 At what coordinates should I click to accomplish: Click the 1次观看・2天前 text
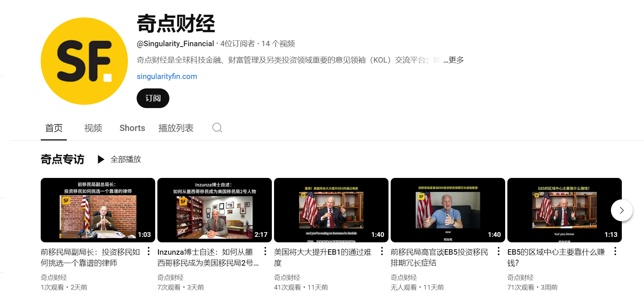pos(64,287)
